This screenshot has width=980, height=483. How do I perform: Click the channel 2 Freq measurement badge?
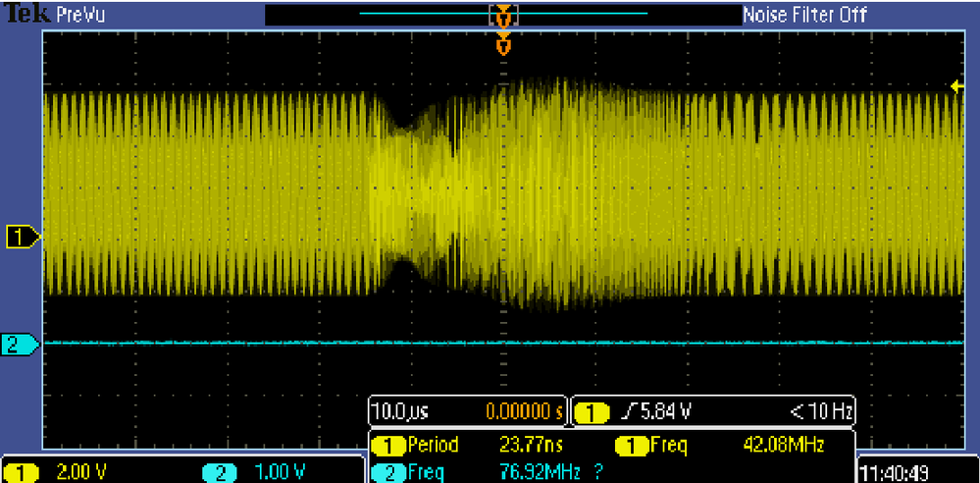[387, 471]
